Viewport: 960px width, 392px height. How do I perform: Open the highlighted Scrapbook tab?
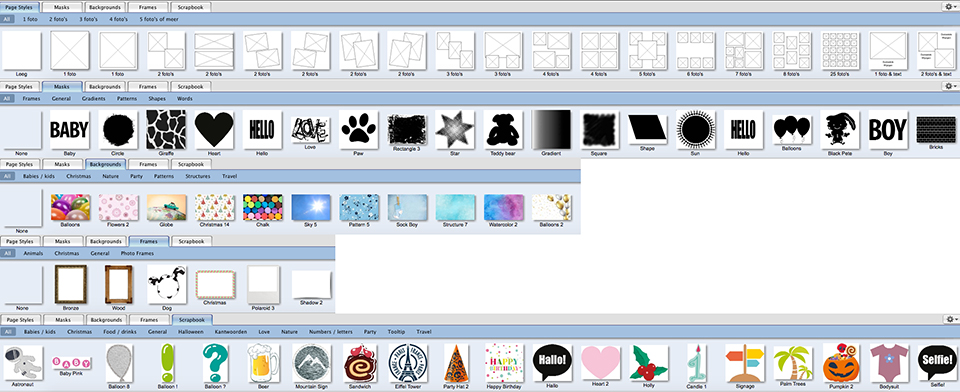(192, 319)
